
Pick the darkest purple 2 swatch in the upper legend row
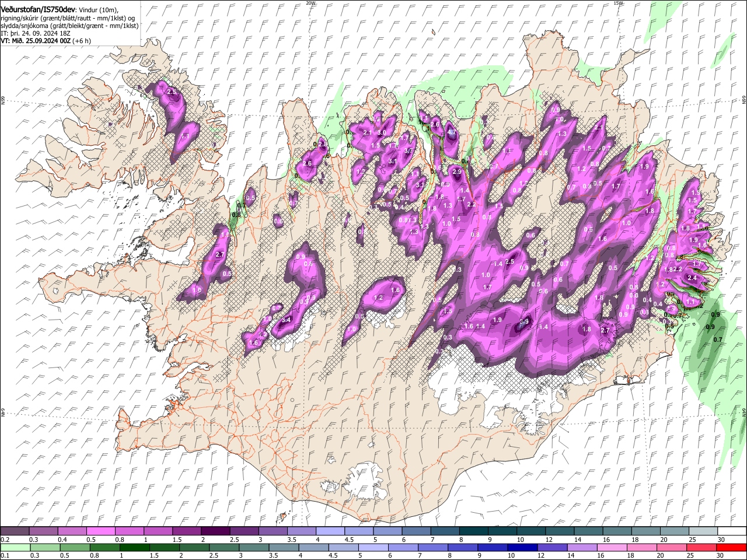pyautogui.click(x=215, y=531)
